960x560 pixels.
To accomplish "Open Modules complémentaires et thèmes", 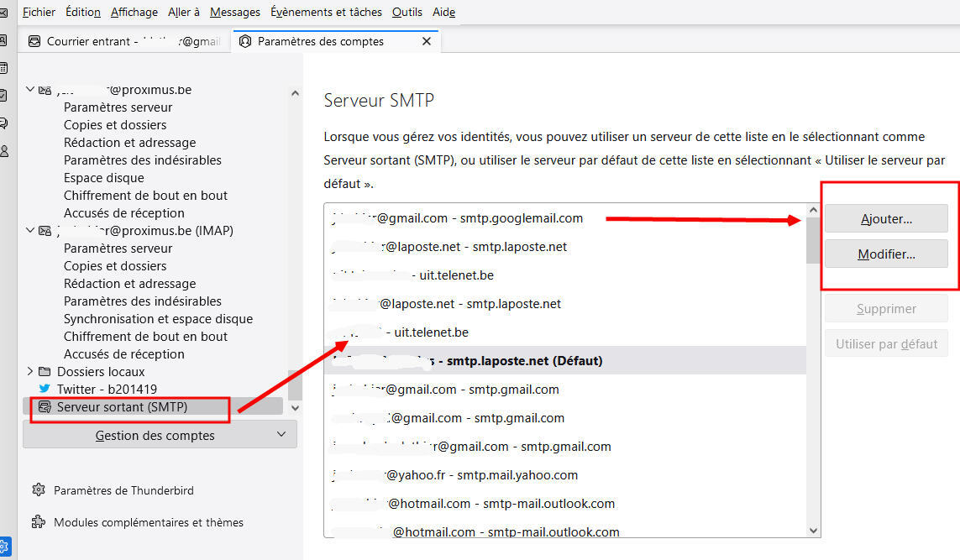I will coord(138,522).
